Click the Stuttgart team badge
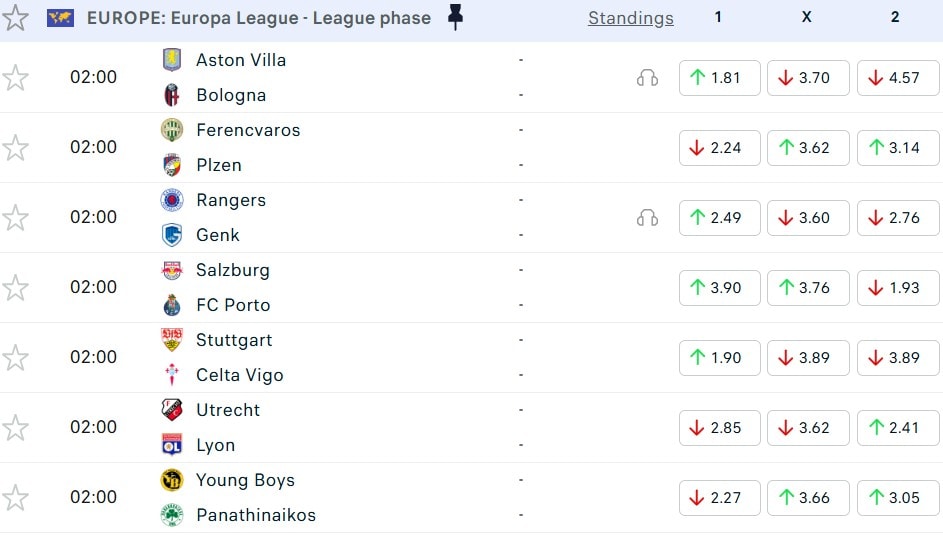 tap(172, 340)
